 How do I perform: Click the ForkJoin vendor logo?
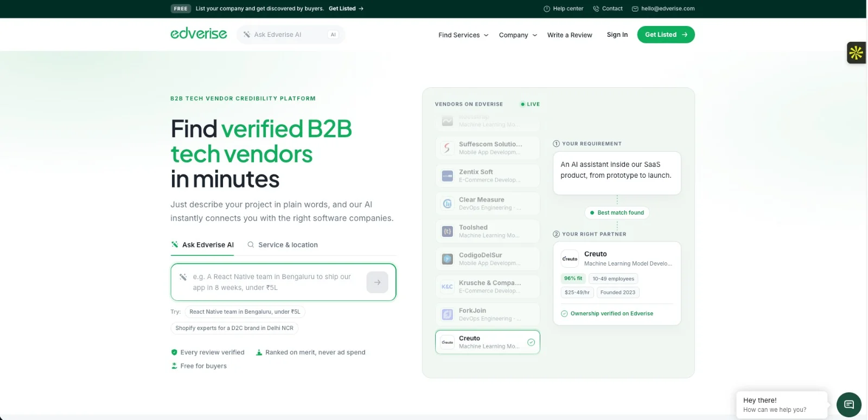447,314
